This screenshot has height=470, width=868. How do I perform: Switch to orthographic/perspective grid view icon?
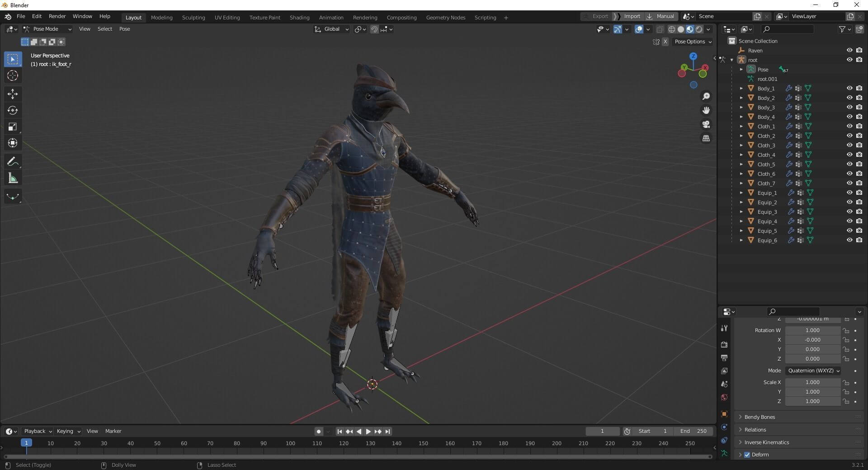(706, 138)
